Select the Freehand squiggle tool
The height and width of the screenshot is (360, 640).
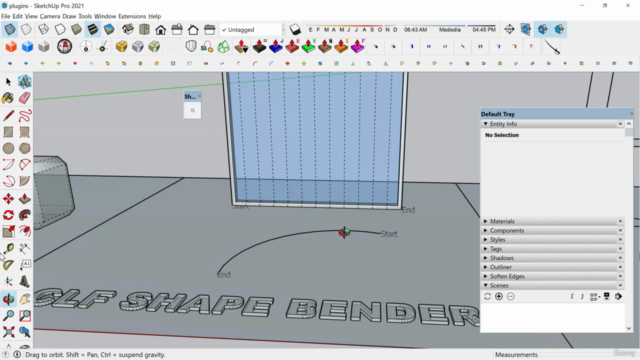coord(24,116)
